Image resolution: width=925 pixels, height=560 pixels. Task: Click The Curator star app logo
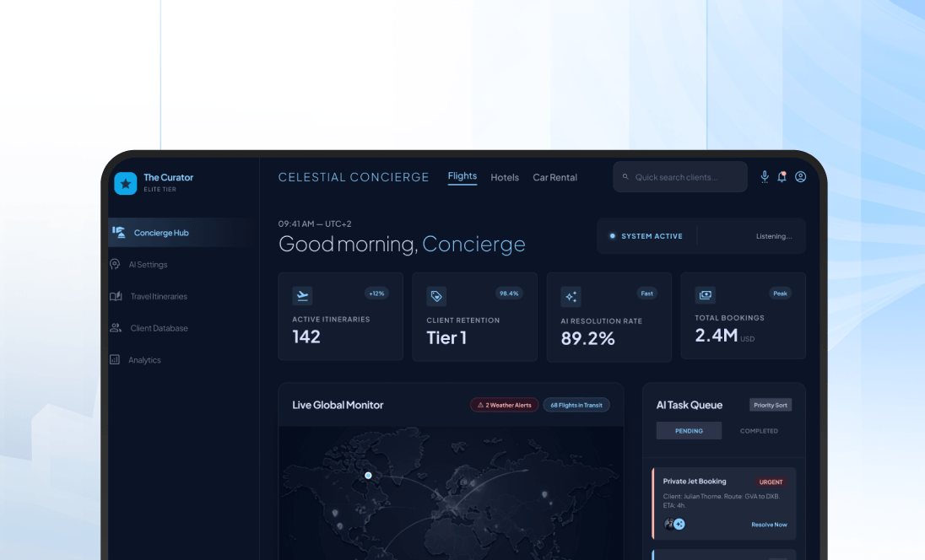click(x=126, y=183)
